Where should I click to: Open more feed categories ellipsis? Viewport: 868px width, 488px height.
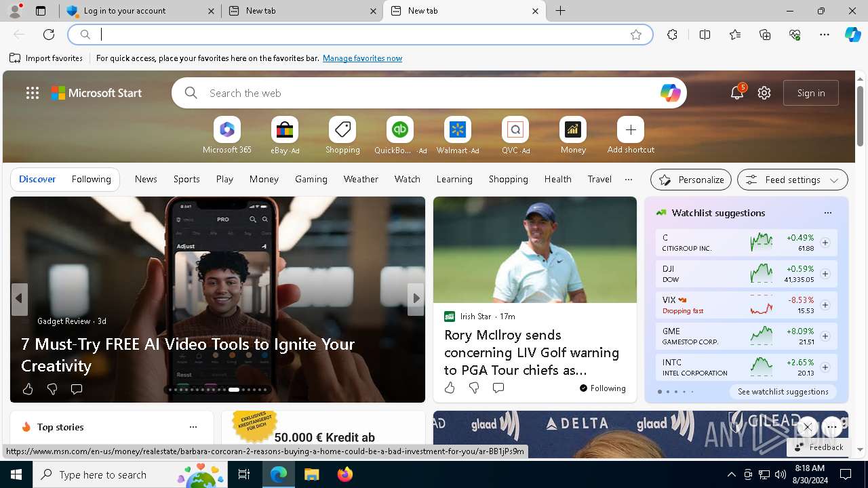pos(629,180)
